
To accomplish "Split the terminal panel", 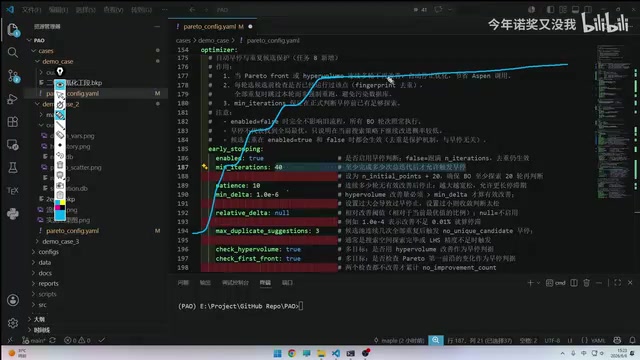I will click(574, 282).
